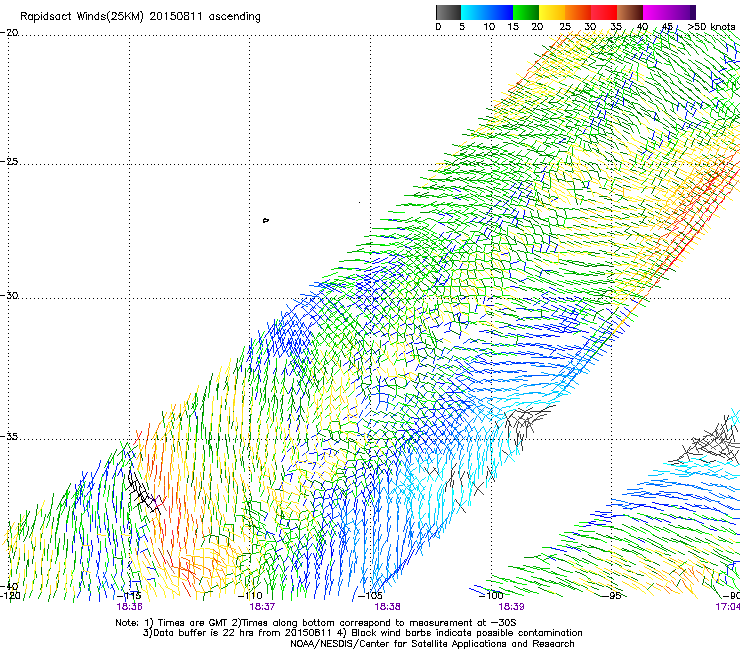Click the '10' label under the color bar

489,27
